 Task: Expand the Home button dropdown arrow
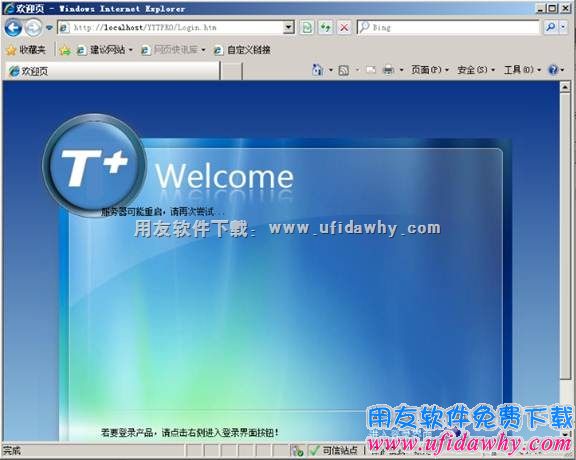click(331, 70)
